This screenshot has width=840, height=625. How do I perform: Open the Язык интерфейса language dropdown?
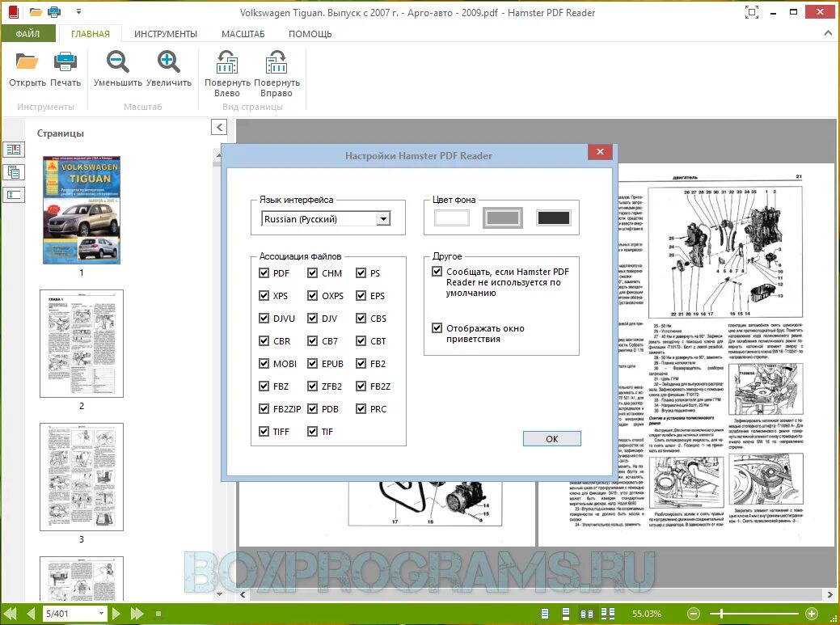coord(383,218)
